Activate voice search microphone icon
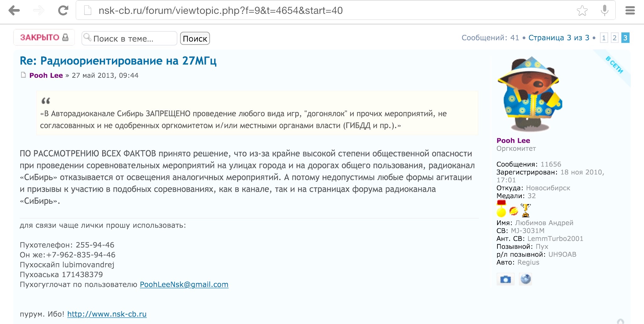Image resolution: width=644 pixels, height=324 pixels. point(604,11)
